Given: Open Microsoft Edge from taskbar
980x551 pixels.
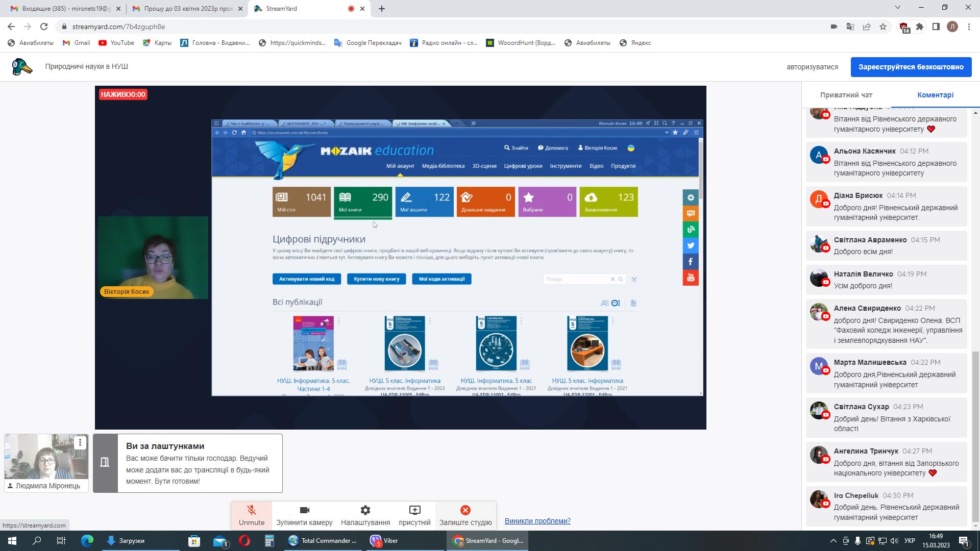Looking at the screenshot, I should click(x=87, y=541).
